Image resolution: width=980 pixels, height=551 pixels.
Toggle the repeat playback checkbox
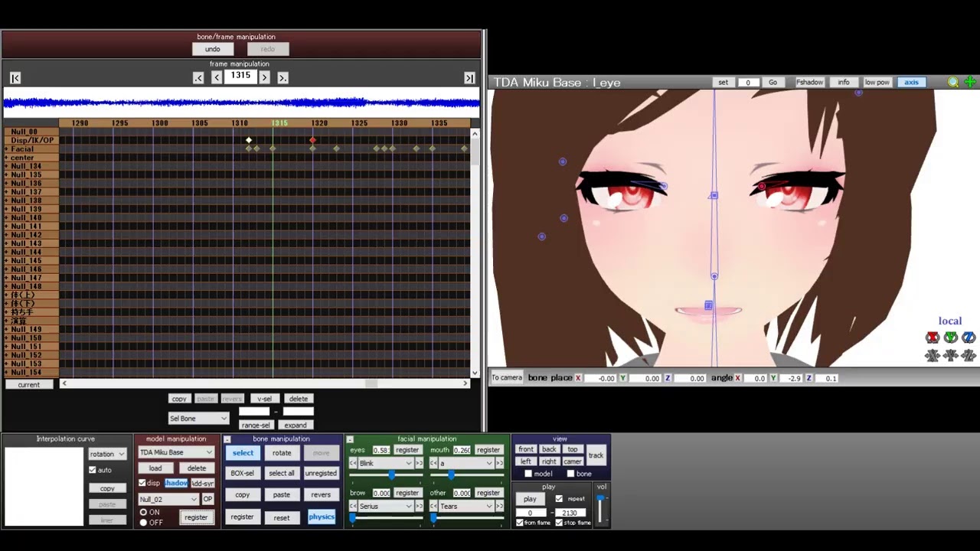pos(559,499)
